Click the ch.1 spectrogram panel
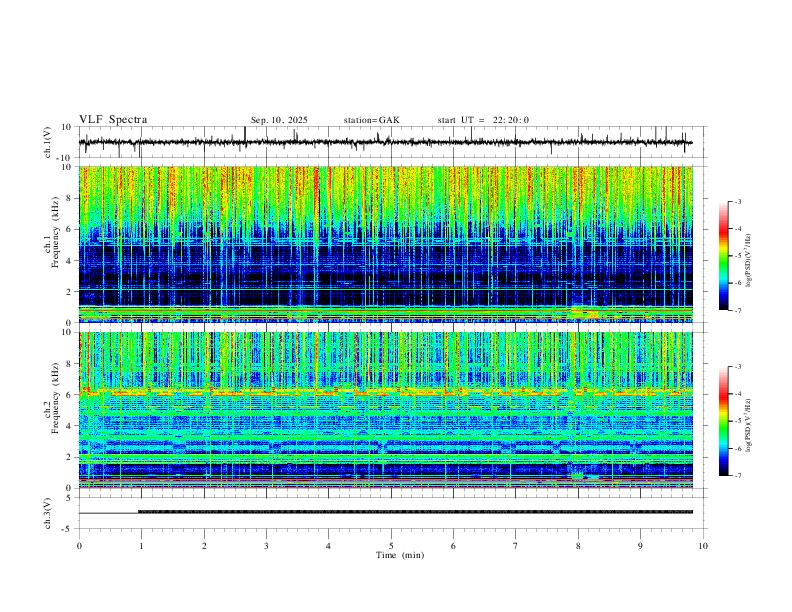 385,244
